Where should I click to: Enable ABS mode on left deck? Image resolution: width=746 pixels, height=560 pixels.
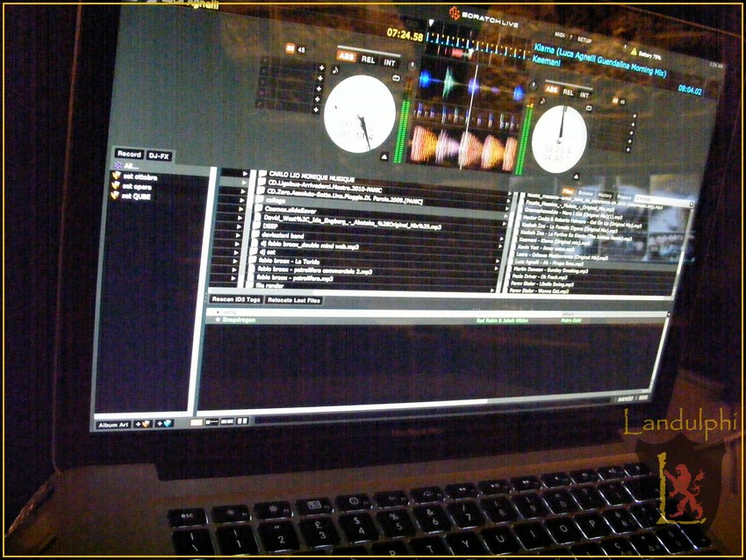[346, 57]
